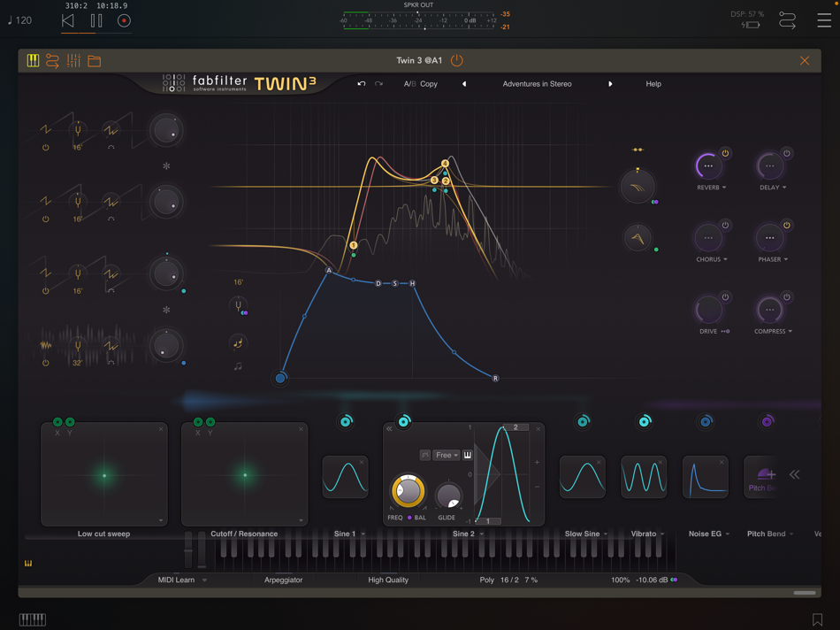
Task: Open the Sine 2 modulation source dropdown
Action: click(x=469, y=534)
